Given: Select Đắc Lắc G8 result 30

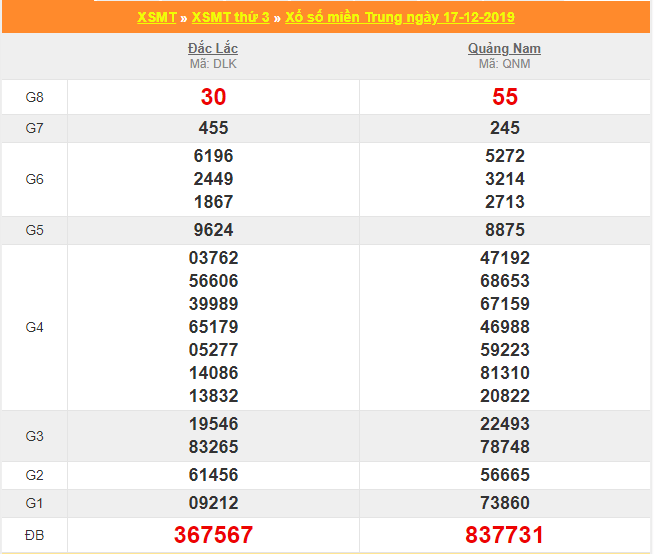Looking at the screenshot, I should [213, 97].
